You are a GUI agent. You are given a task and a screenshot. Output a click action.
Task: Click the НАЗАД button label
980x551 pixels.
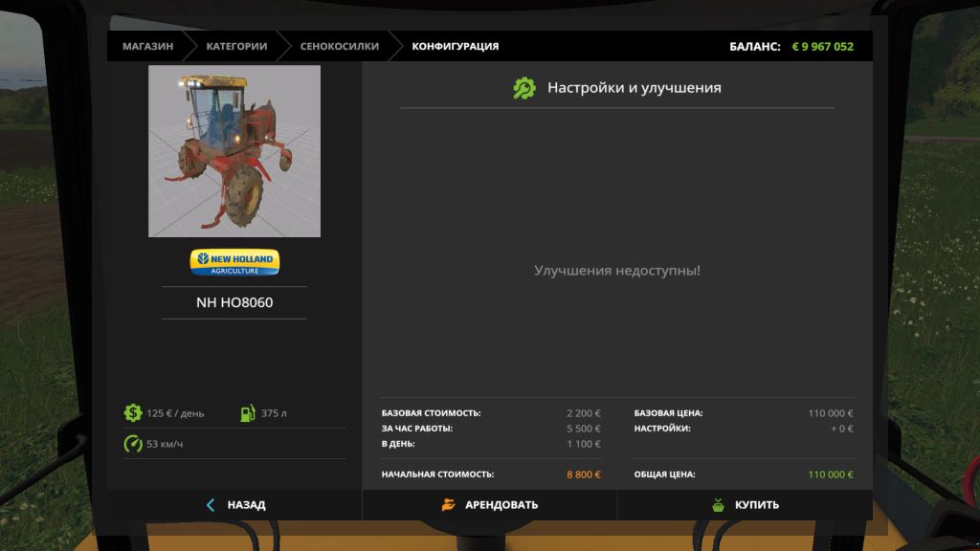coord(246,505)
